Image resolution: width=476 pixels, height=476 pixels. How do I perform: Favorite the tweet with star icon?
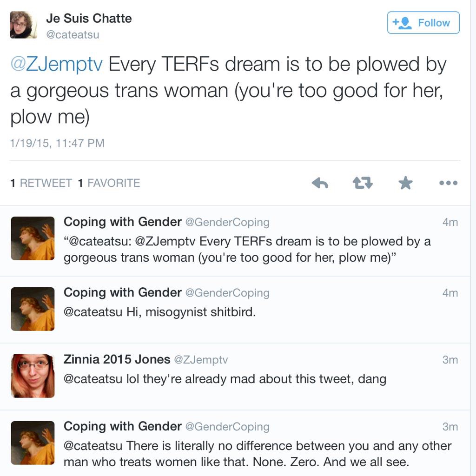click(405, 183)
